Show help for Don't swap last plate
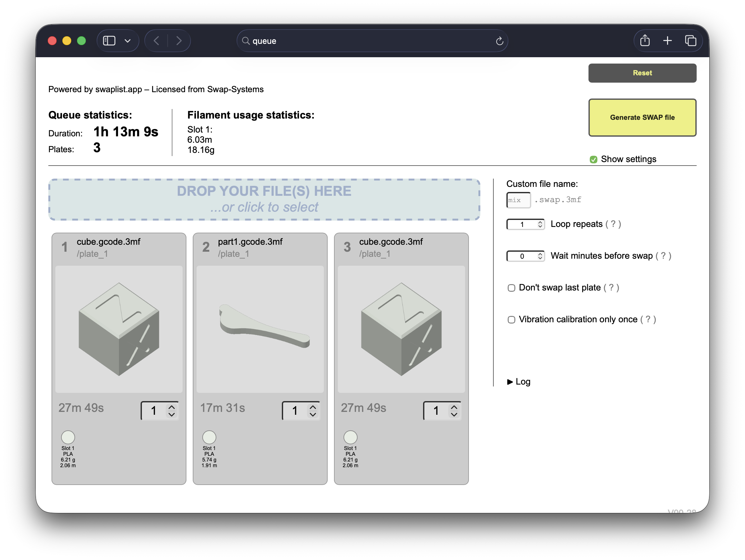The image size is (745, 560). point(611,287)
